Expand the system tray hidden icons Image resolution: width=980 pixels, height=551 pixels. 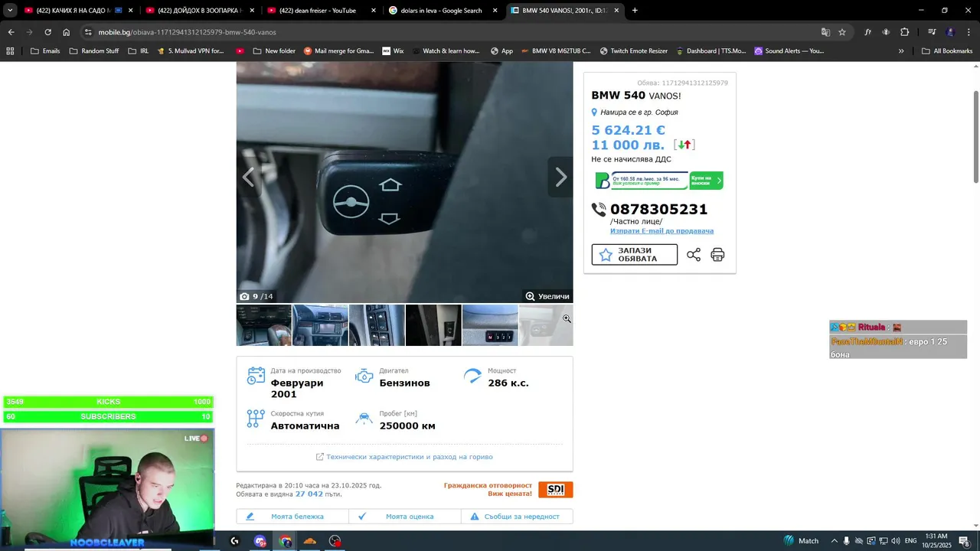[x=835, y=541]
